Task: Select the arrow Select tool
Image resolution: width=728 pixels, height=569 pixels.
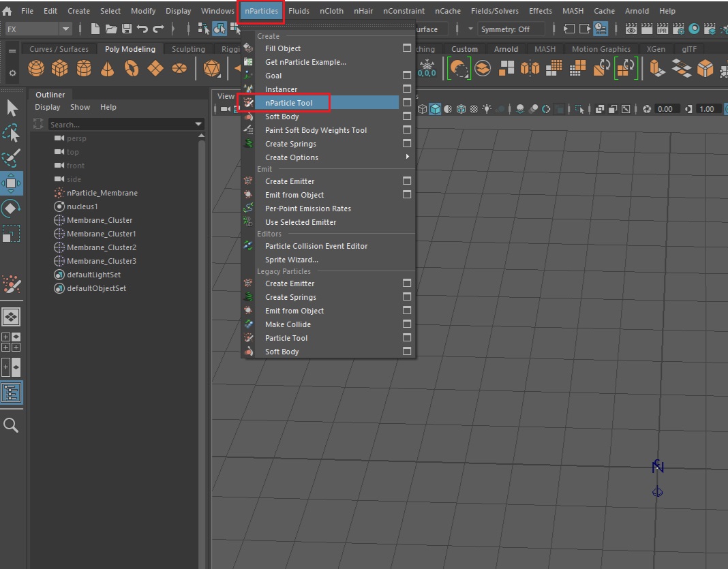Action: click(12, 108)
